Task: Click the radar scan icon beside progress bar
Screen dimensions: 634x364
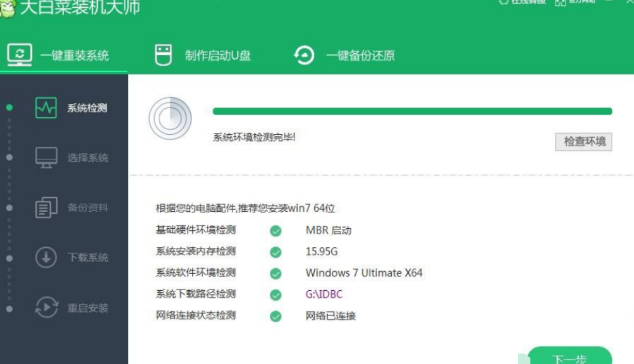Action: click(x=170, y=118)
